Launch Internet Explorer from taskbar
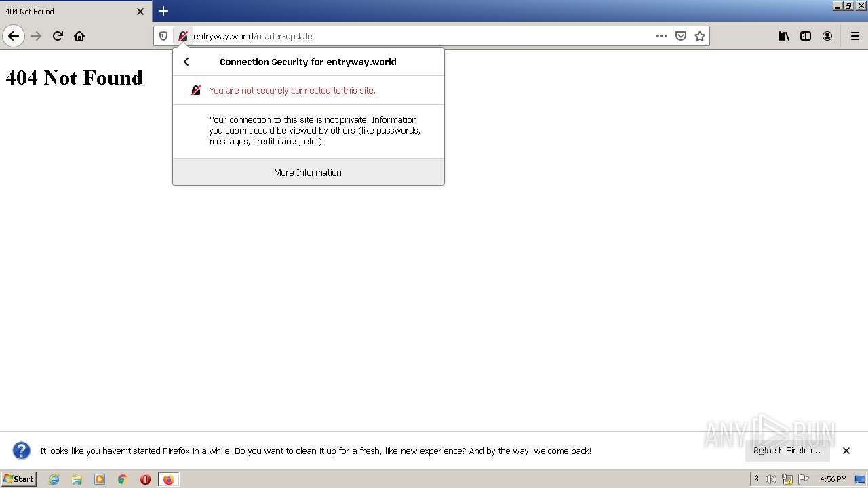The width and height of the screenshot is (868, 488). click(54, 479)
